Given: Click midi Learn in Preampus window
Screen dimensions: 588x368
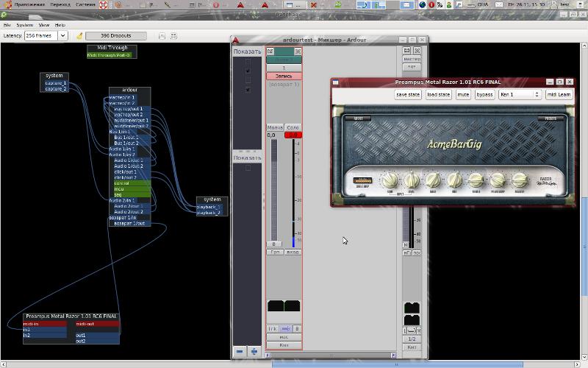Looking at the screenshot, I should [559, 95].
